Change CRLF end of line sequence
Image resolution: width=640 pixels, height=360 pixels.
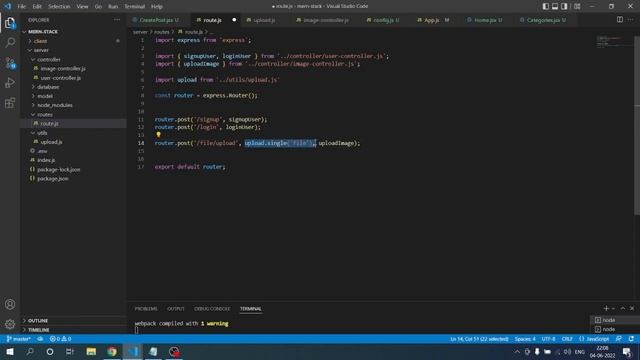[x=567, y=339]
